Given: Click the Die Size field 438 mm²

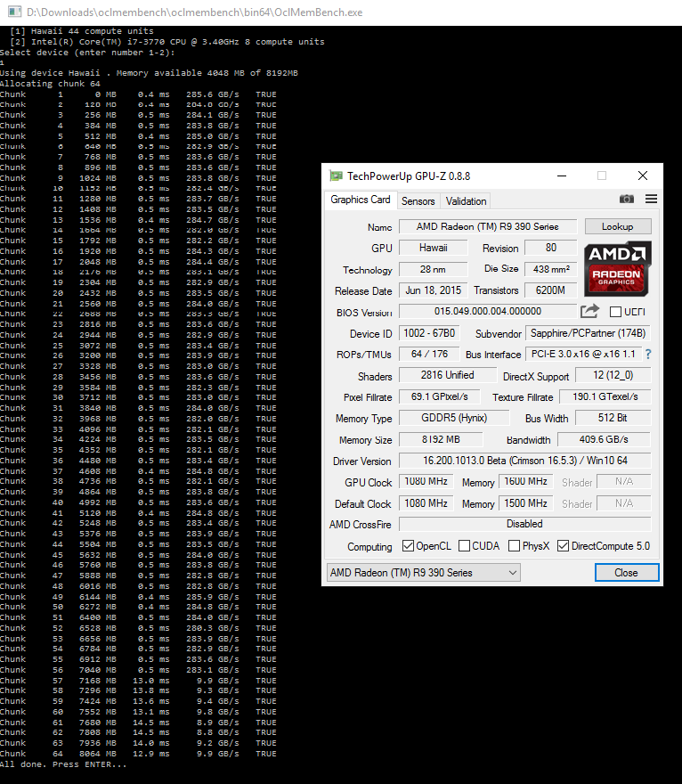Looking at the screenshot, I should (550, 269).
